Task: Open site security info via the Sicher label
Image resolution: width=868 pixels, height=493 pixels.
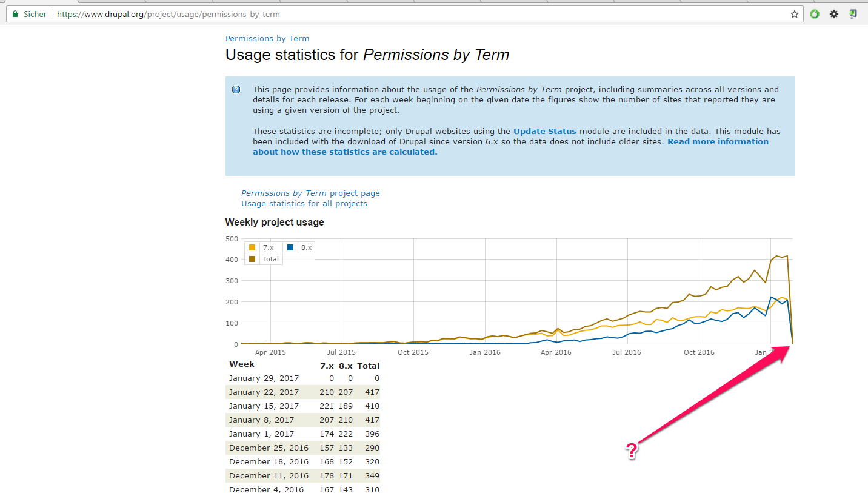Action: pos(35,13)
